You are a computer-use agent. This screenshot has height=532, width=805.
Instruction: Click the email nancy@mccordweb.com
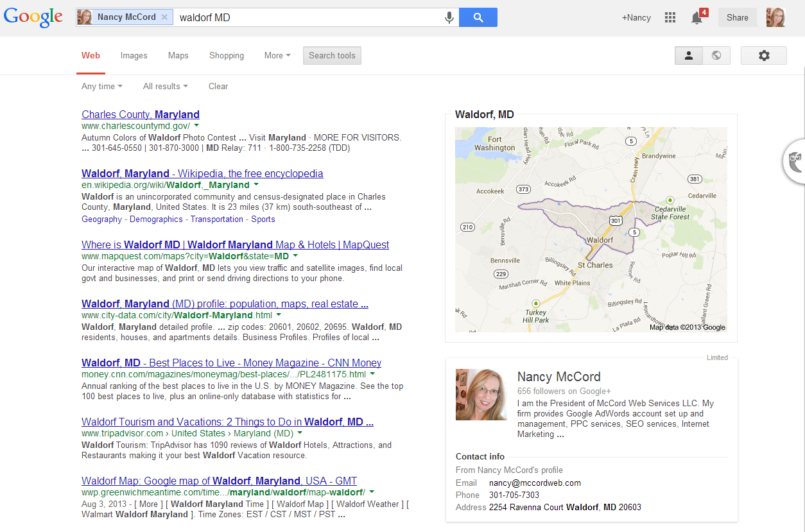[535, 483]
